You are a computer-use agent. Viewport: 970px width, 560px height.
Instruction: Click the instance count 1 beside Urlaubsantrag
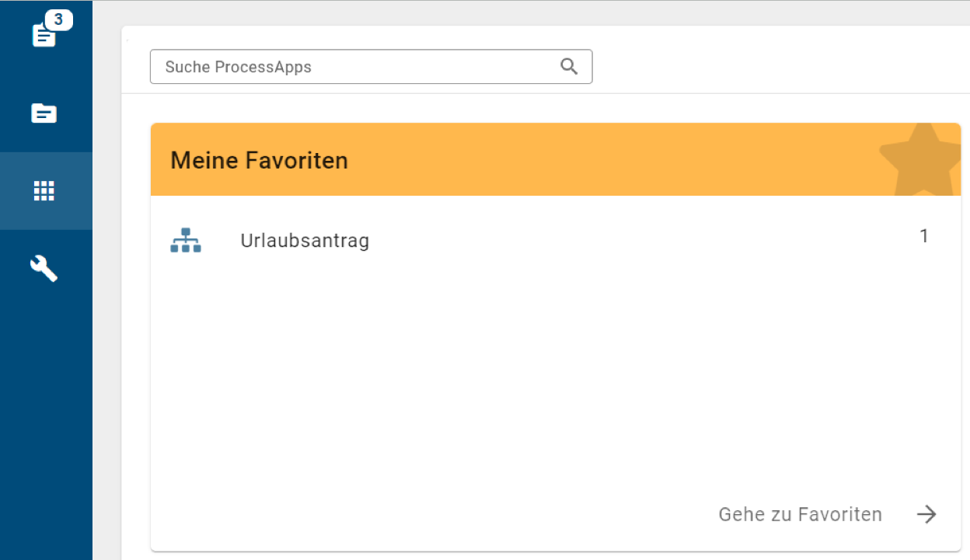923,235
